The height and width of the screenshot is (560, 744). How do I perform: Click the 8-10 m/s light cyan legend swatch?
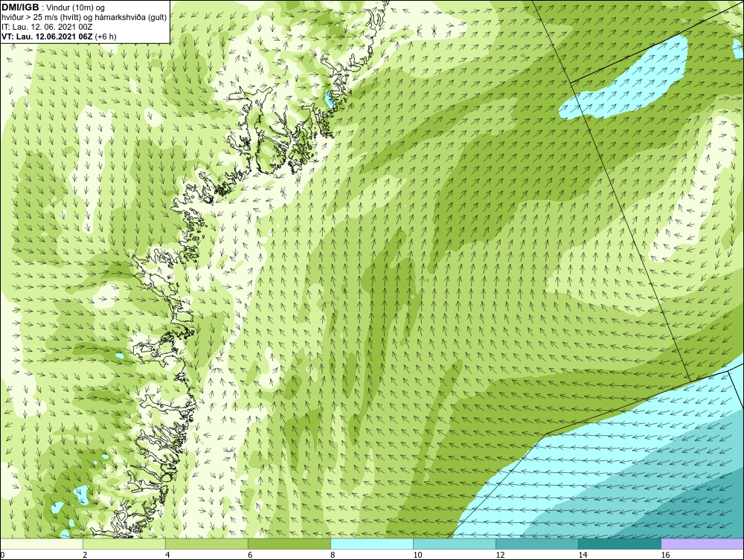click(x=371, y=544)
